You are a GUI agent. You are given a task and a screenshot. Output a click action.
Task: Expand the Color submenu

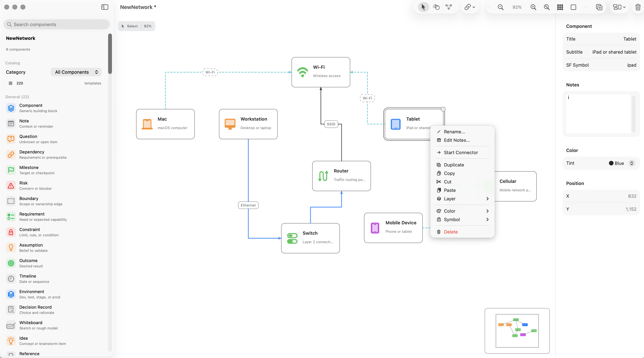(x=462, y=211)
